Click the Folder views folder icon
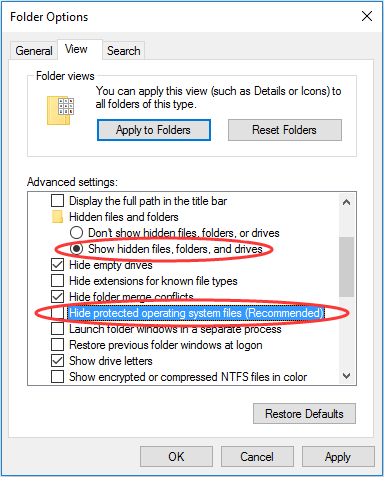 coord(60,110)
